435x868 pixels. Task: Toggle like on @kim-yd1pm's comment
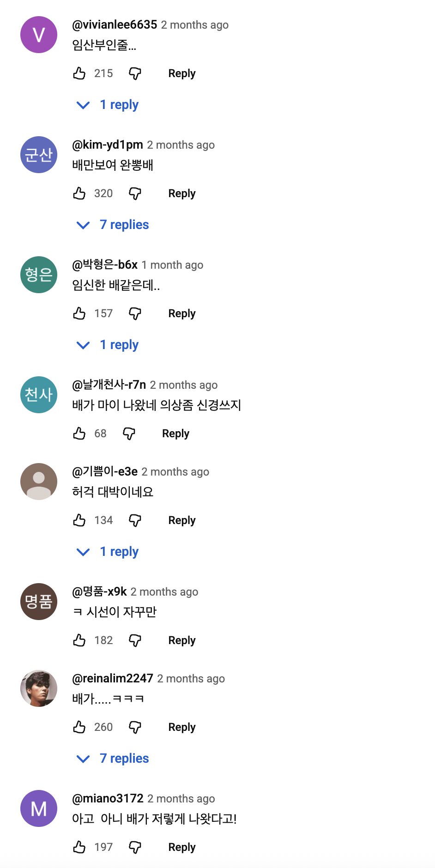pyautogui.click(x=79, y=193)
